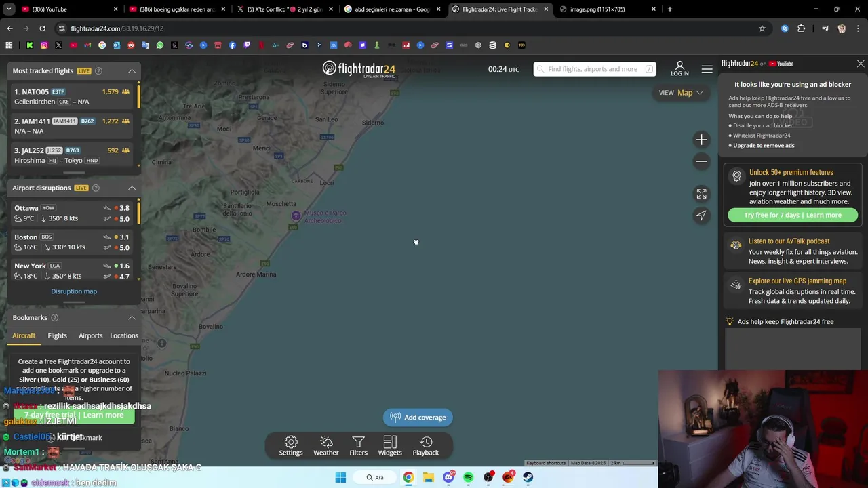Open File Explorer from the taskbar
The image size is (868, 488).
tap(428, 477)
